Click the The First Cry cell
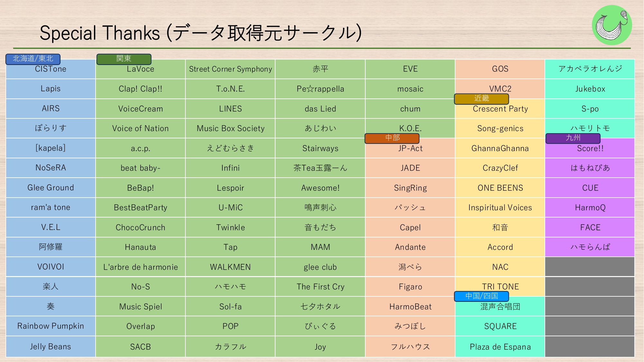 [x=320, y=286]
